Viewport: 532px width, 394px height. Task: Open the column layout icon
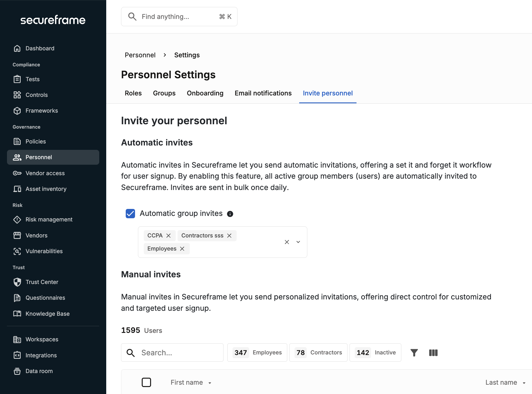pos(433,353)
